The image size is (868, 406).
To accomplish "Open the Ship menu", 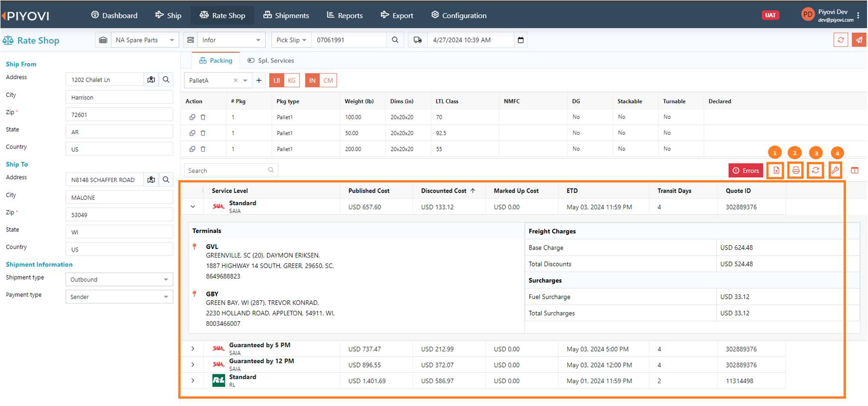I will (168, 15).
